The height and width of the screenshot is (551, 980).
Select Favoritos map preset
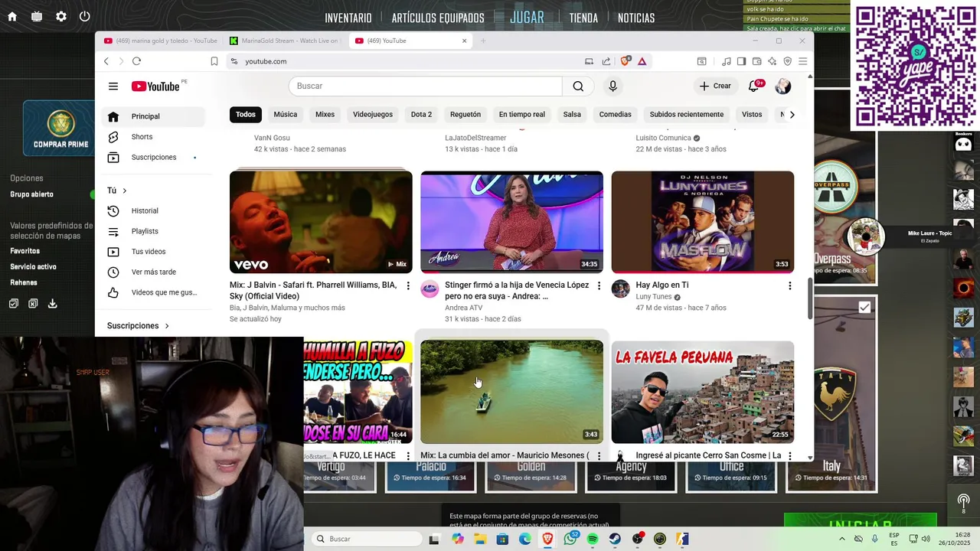click(24, 251)
